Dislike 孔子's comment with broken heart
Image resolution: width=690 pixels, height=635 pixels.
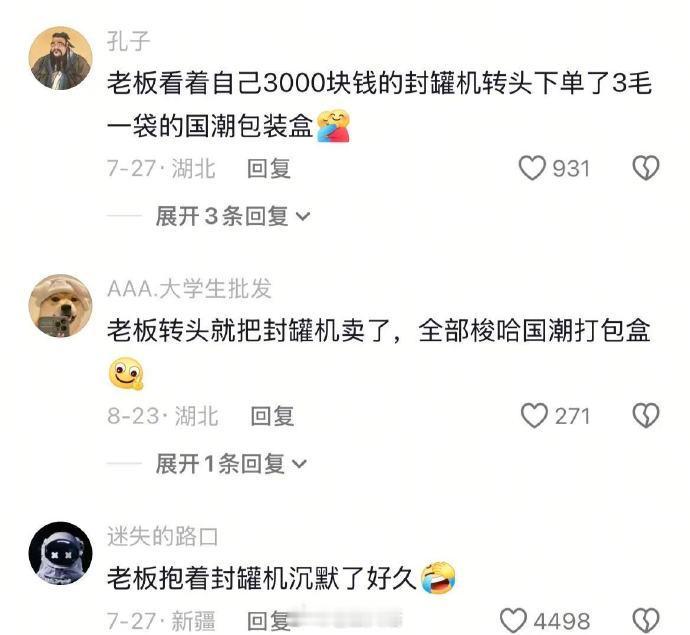(x=646, y=168)
